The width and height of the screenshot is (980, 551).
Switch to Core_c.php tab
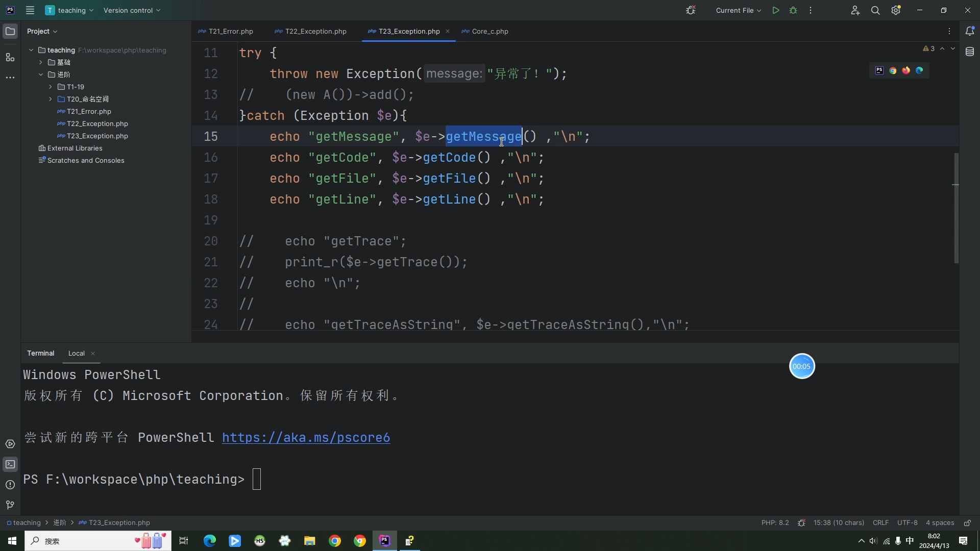pyautogui.click(x=485, y=31)
